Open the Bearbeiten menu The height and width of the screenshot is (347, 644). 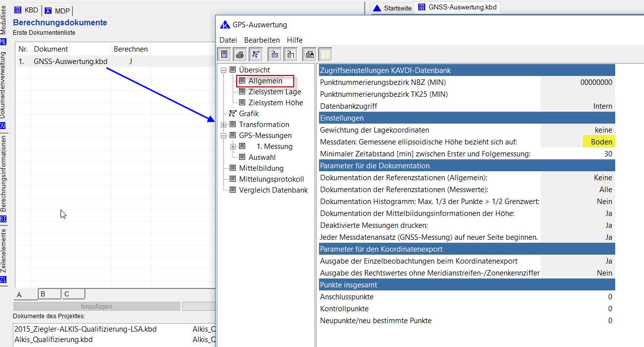pos(261,40)
